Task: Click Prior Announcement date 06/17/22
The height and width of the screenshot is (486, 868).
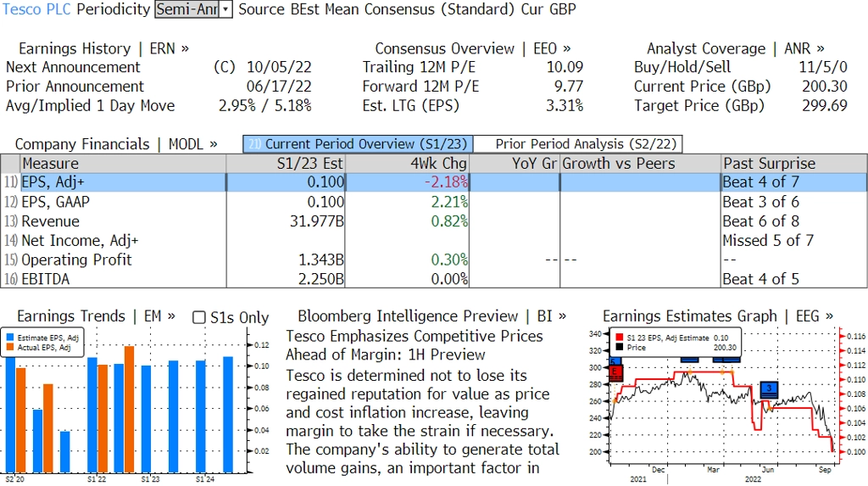Action: point(279,87)
